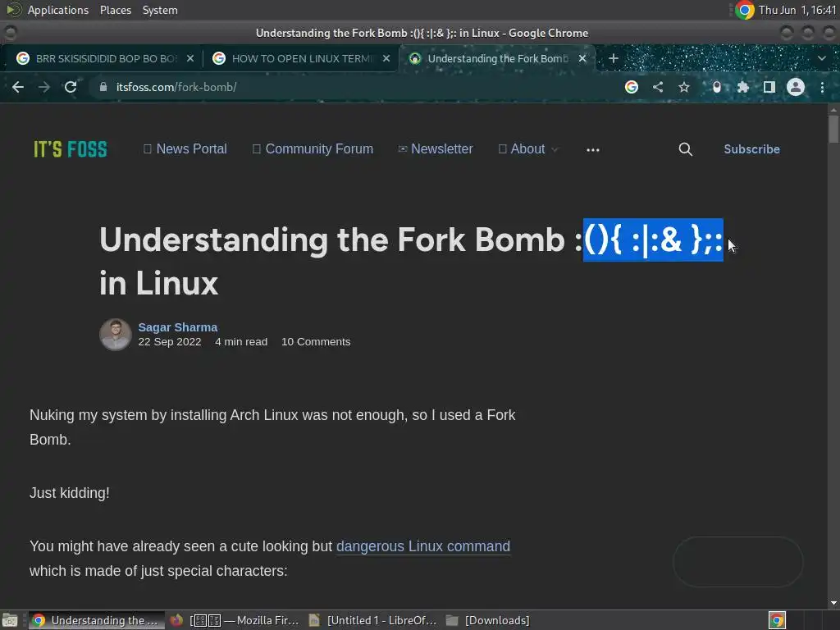Switch to Mozilla Firefox taskbar window

[x=234, y=620]
